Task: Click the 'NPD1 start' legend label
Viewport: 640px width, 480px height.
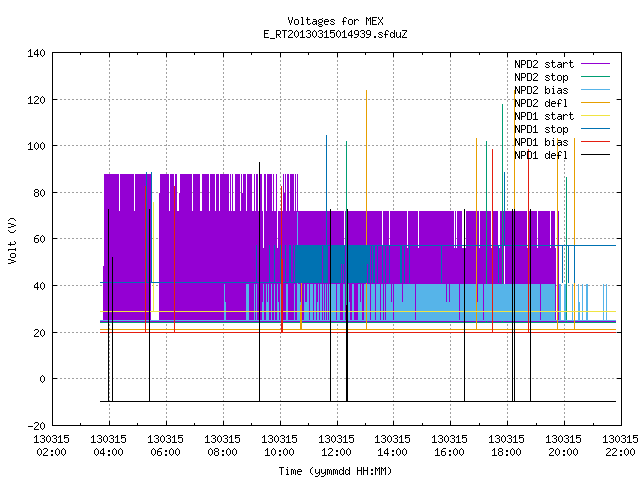Action: (544, 116)
